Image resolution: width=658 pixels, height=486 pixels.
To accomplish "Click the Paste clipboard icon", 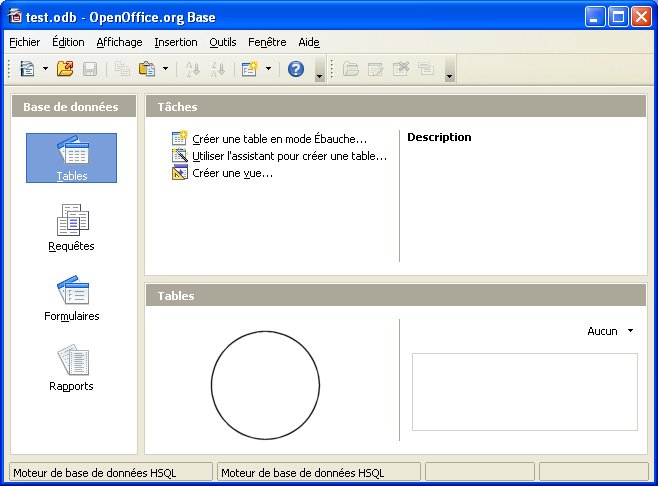I will click(147, 69).
